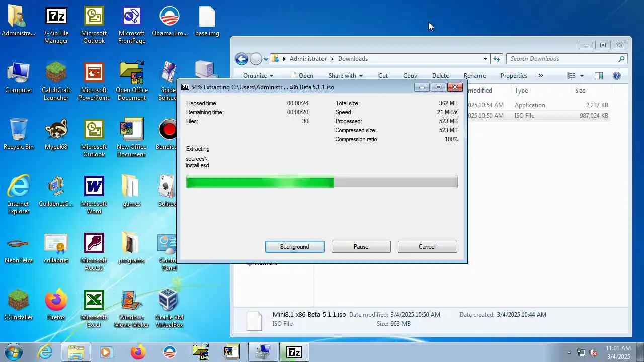Open the Recycle Bin
Screen dimensions: 644x362
pos(18,134)
